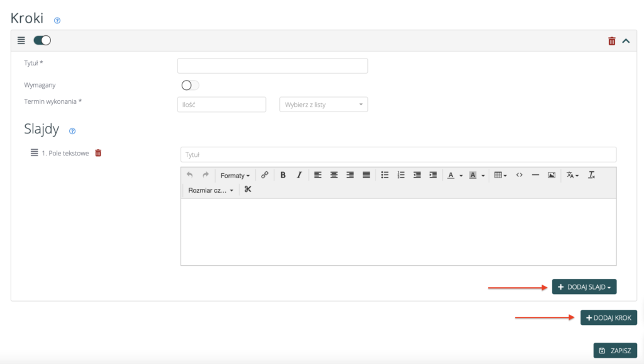Click the scissors cut icon
644x364 pixels.
(x=248, y=190)
